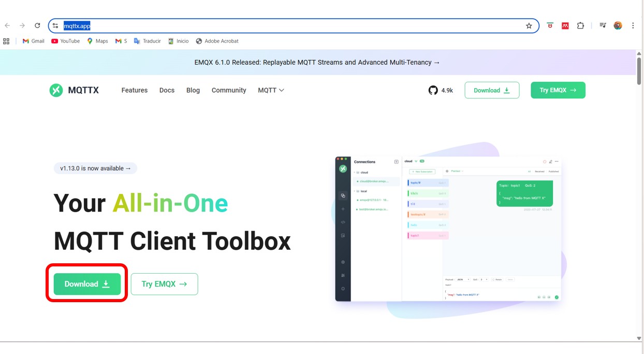Click the green hero Download button
Viewport: 644px width, 354px height.
point(87,284)
